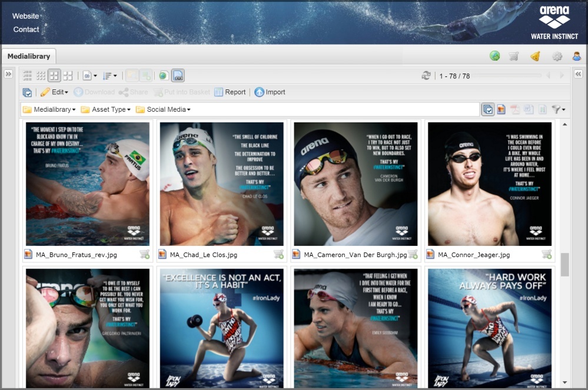Open the Gregorio Paltrinieri quote thumbnail

pos(88,328)
